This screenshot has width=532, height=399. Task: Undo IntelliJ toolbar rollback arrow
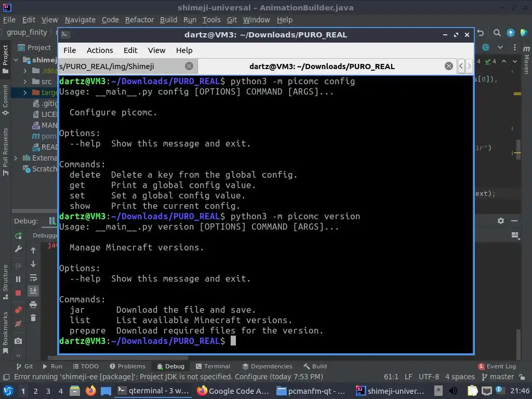(481, 33)
